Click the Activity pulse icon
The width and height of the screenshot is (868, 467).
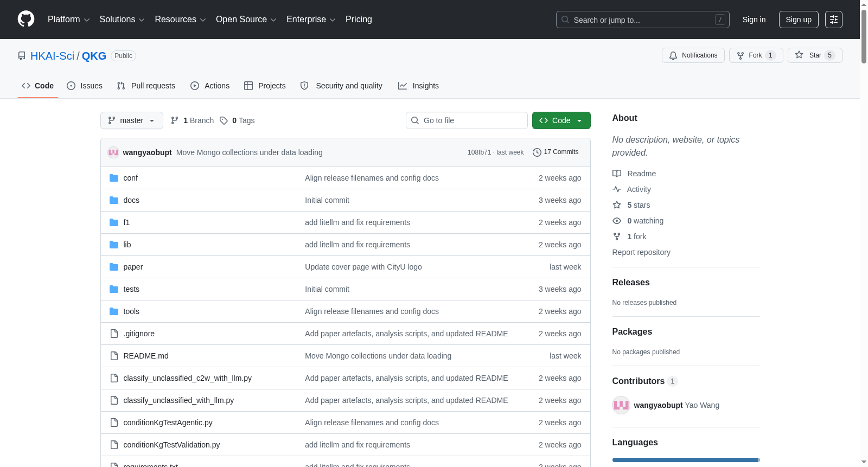point(617,189)
